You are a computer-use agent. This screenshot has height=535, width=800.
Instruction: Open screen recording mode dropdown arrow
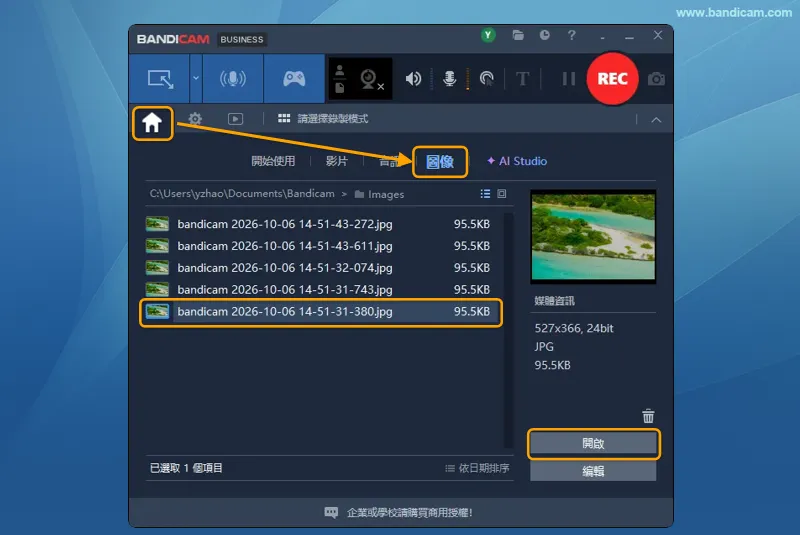[x=196, y=79]
